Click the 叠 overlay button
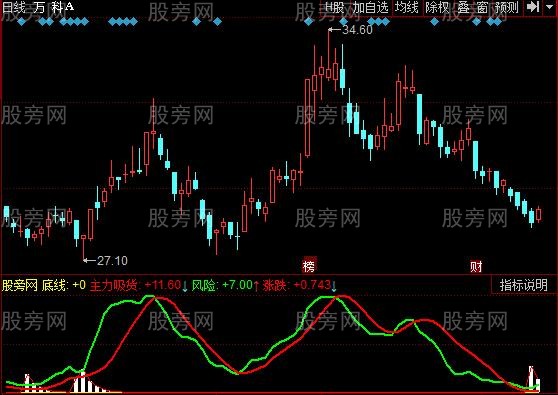Image resolution: width=558 pixels, height=395 pixels. (464, 7)
